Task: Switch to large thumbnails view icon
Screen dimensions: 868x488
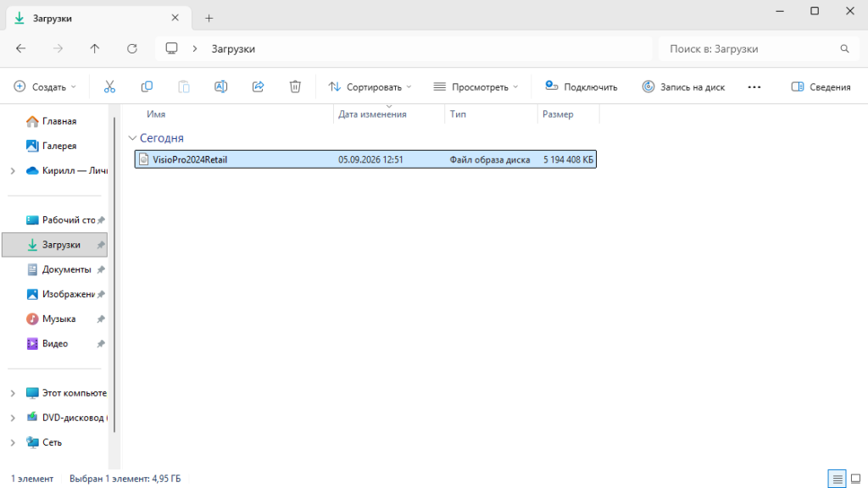Action: tap(856, 479)
